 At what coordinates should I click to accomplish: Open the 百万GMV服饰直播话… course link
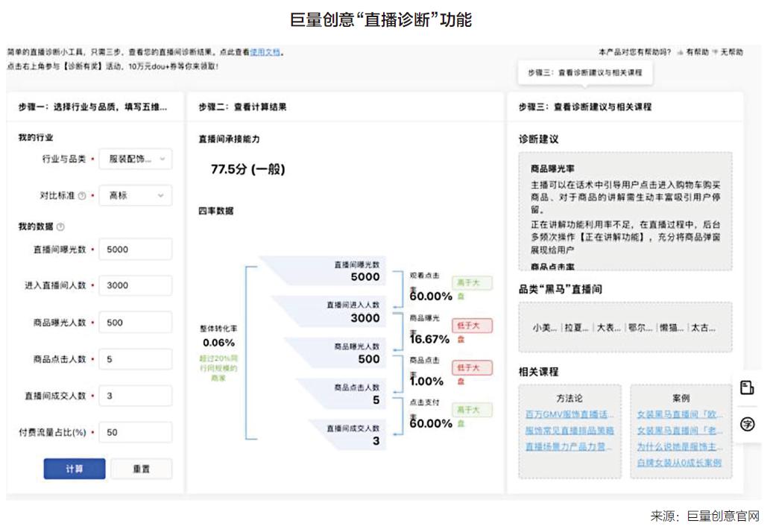[569, 414]
